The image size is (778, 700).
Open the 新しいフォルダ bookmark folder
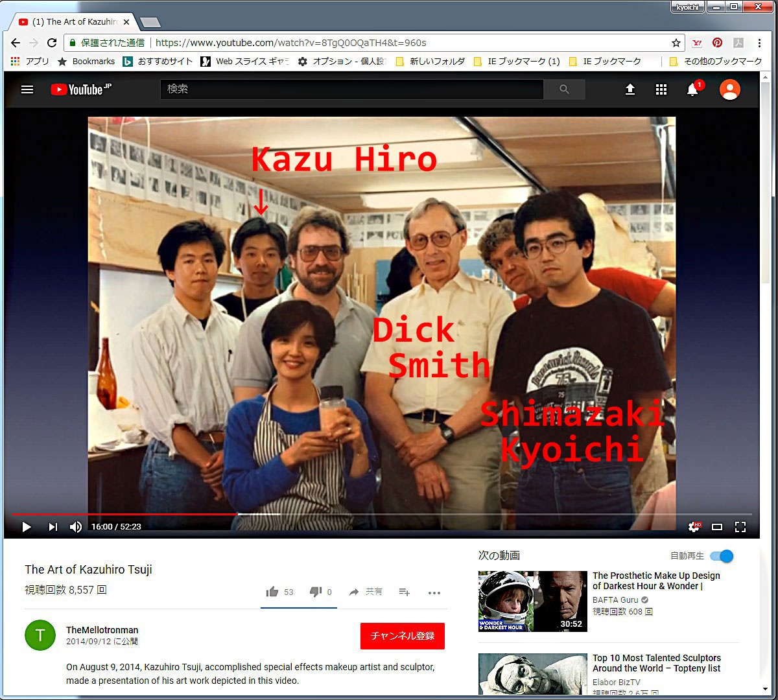[430, 62]
